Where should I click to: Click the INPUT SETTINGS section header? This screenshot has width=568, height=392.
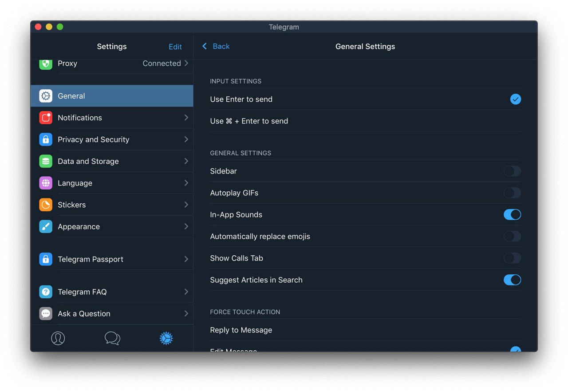tap(236, 81)
